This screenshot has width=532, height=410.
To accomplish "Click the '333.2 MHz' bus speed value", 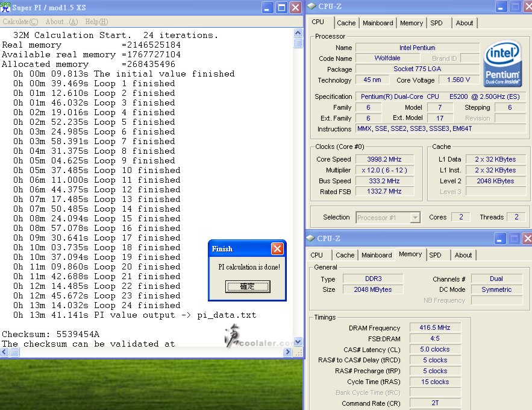I will pyautogui.click(x=384, y=181).
